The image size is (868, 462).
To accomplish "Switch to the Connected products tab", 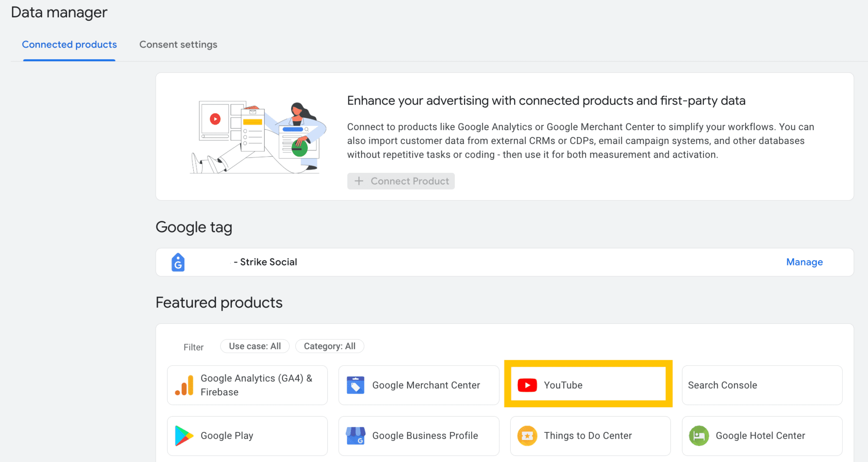I will [70, 45].
